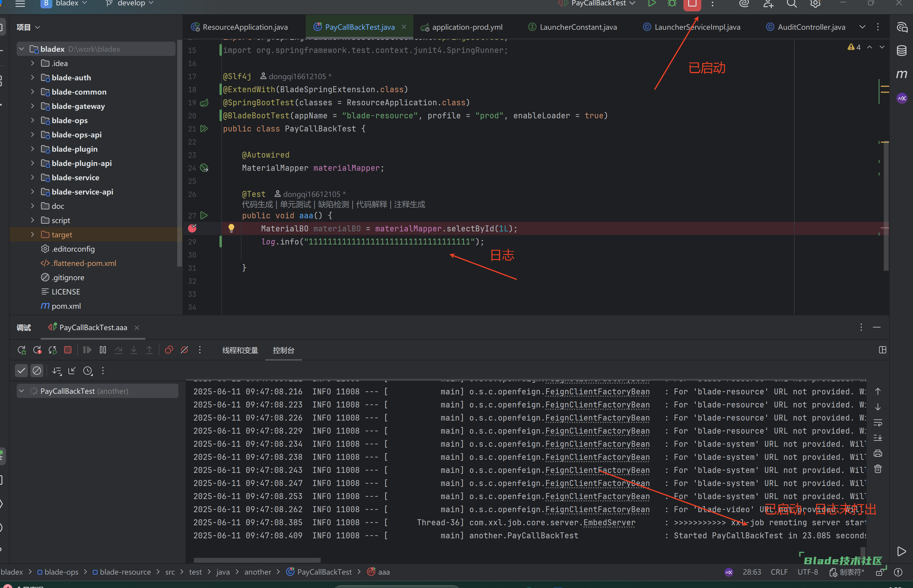Rerun PayCallBackTest.aaa in debug panel

tap(22, 350)
